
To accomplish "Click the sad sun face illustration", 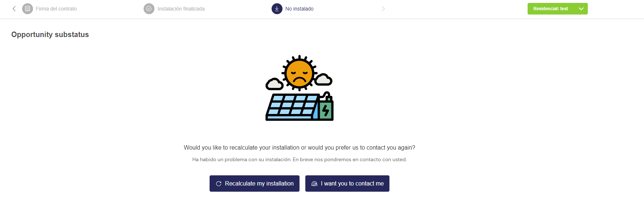I will point(300,73).
